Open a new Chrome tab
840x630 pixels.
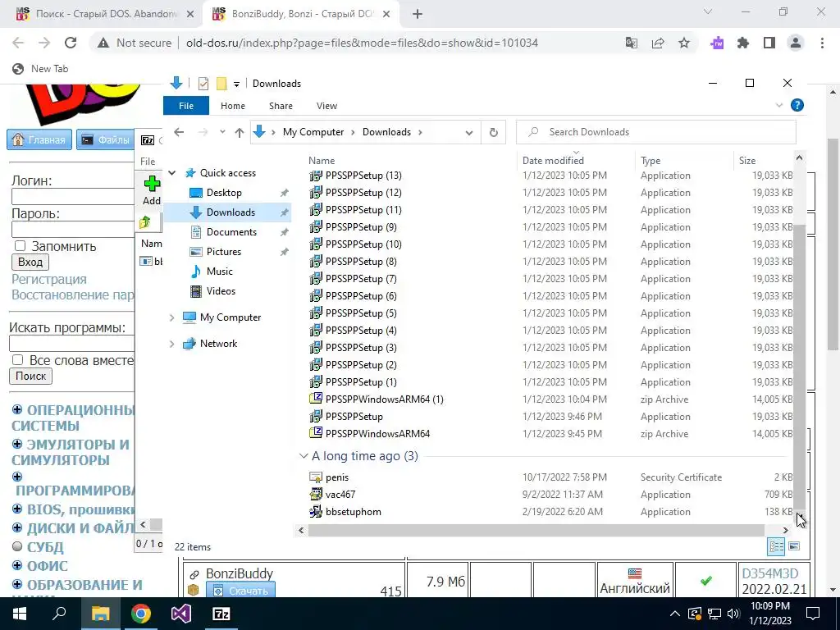418,14
